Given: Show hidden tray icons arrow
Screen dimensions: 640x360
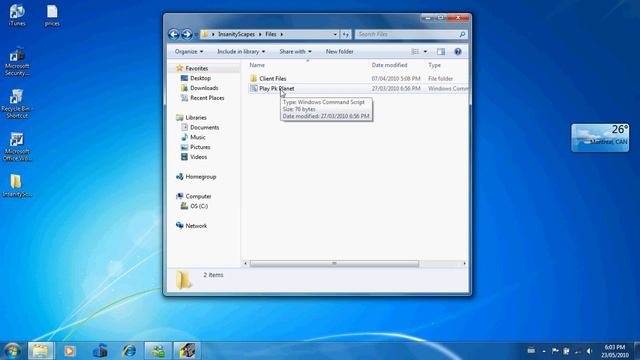Looking at the screenshot, I should point(544,351).
